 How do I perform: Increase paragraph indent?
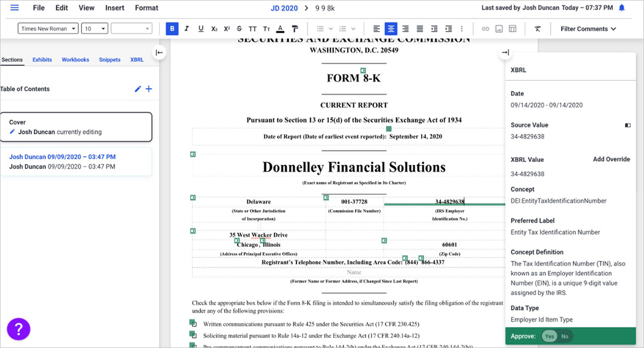449,29
